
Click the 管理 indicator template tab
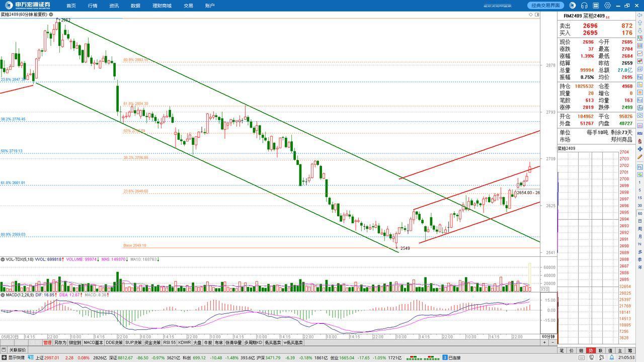[47, 342]
